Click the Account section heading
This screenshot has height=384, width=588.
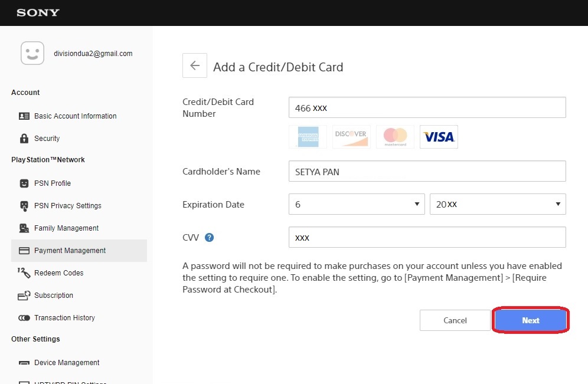tap(25, 93)
